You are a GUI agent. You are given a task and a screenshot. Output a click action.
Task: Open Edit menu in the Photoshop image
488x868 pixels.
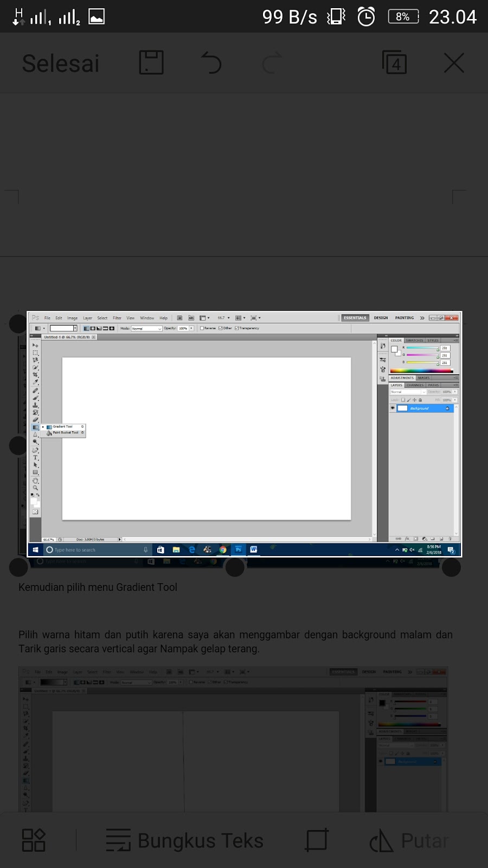click(59, 318)
